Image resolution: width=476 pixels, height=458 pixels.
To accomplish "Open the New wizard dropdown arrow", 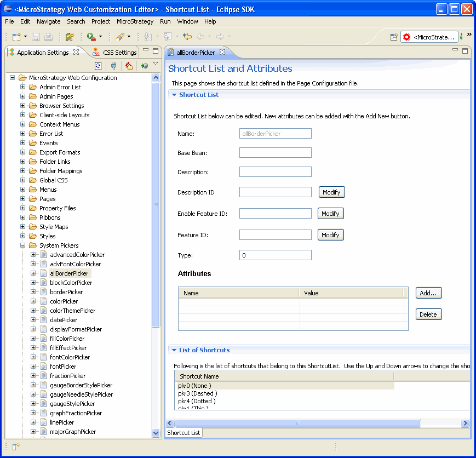I will tap(25, 37).
